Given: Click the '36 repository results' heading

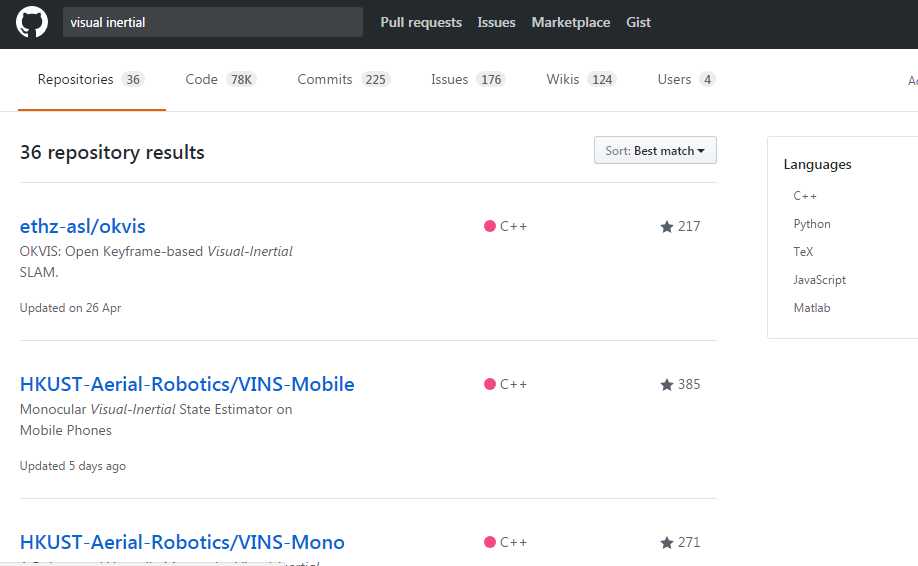Looking at the screenshot, I should [112, 153].
